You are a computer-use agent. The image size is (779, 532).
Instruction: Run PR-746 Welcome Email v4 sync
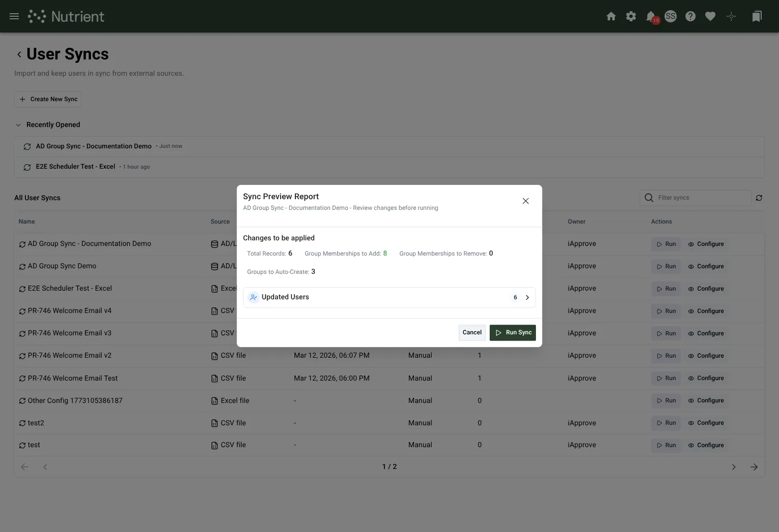(x=666, y=311)
